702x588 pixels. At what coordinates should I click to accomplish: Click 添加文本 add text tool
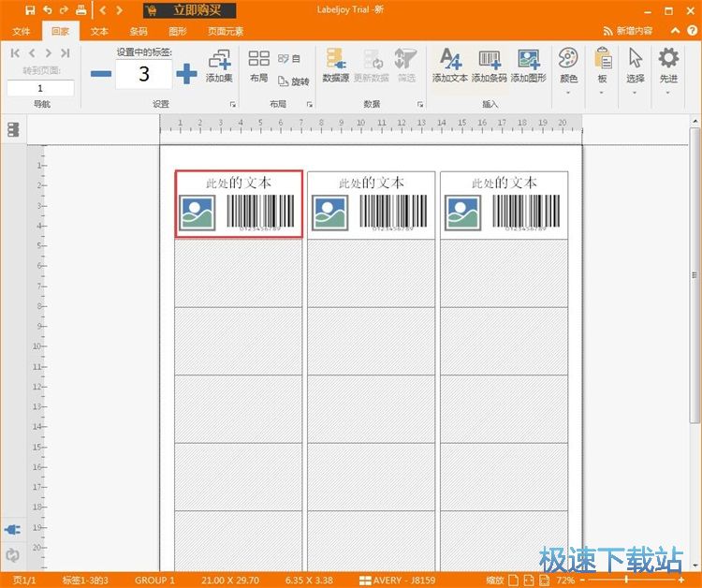point(450,66)
